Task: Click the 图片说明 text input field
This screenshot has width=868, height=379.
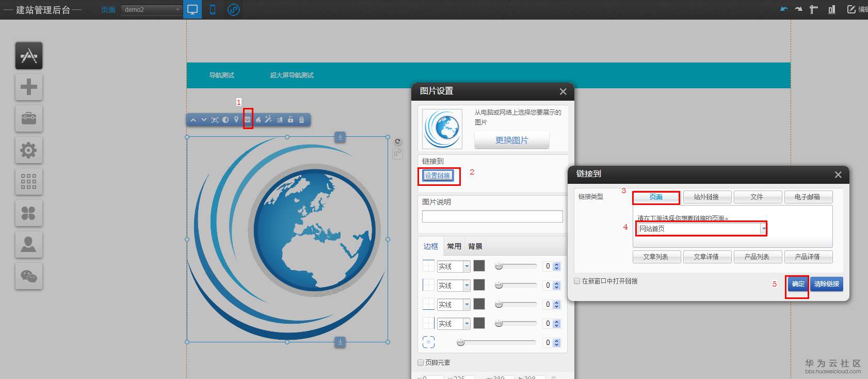Action: 492,216
